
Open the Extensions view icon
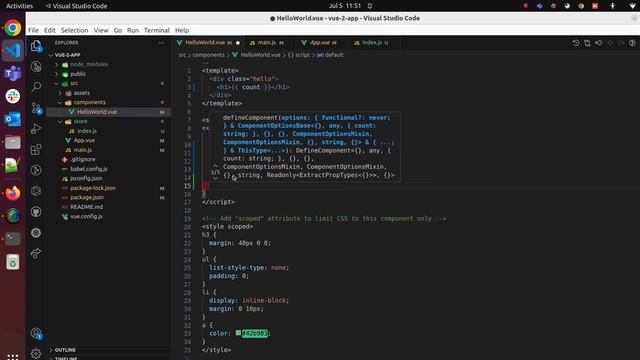[36, 149]
